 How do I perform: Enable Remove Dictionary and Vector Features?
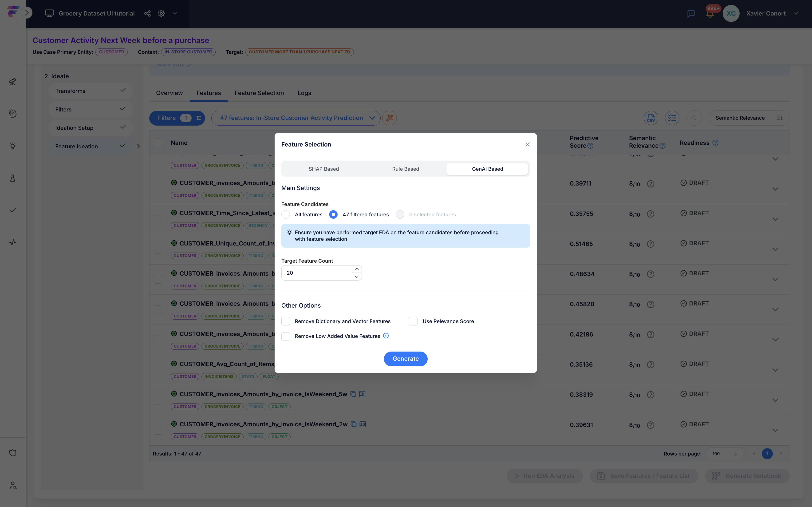pyautogui.click(x=286, y=321)
